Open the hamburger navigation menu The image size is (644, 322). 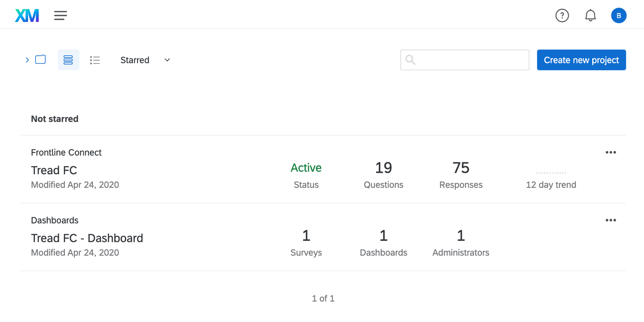click(60, 16)
